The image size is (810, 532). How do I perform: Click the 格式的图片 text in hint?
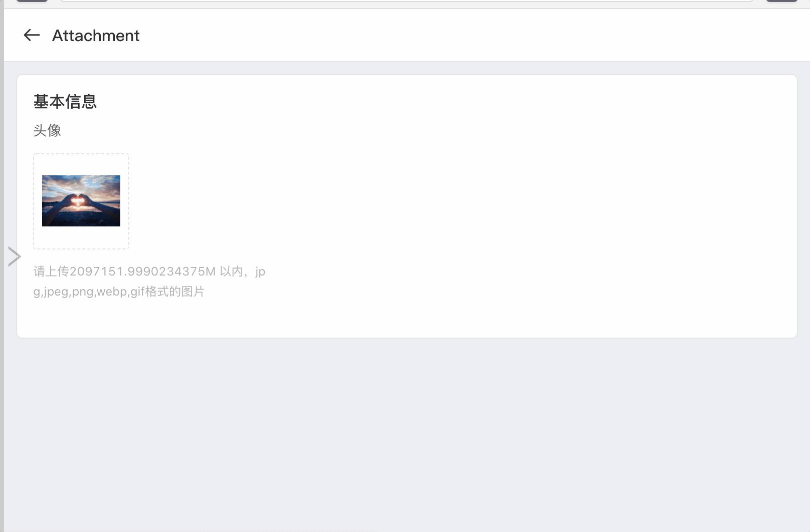click(175, 292)
